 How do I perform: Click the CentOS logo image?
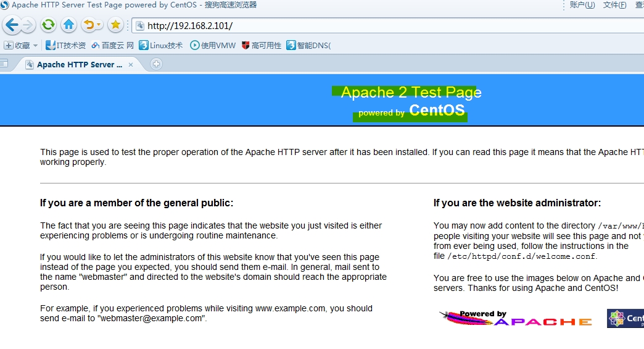[x=625, y=318]
